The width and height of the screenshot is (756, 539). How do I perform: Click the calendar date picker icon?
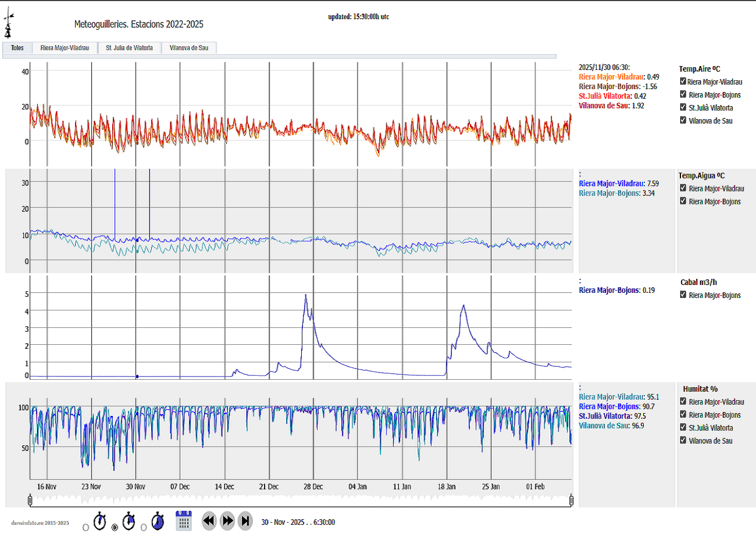pyautogui.click(x=184, y=521)
